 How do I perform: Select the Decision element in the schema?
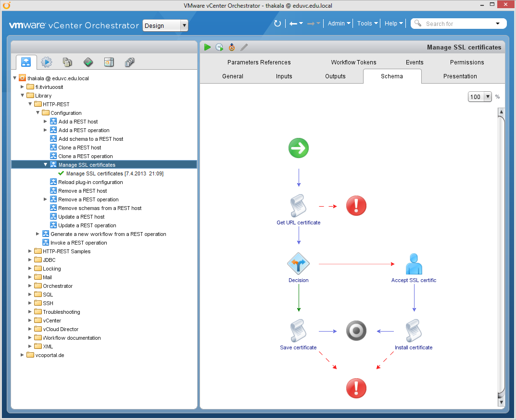click(x=298, y=263)
